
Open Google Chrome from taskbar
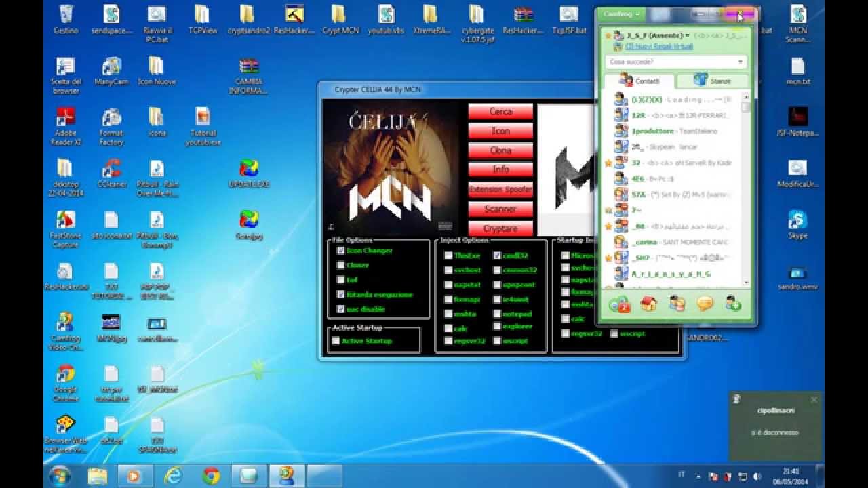(211, 476)
